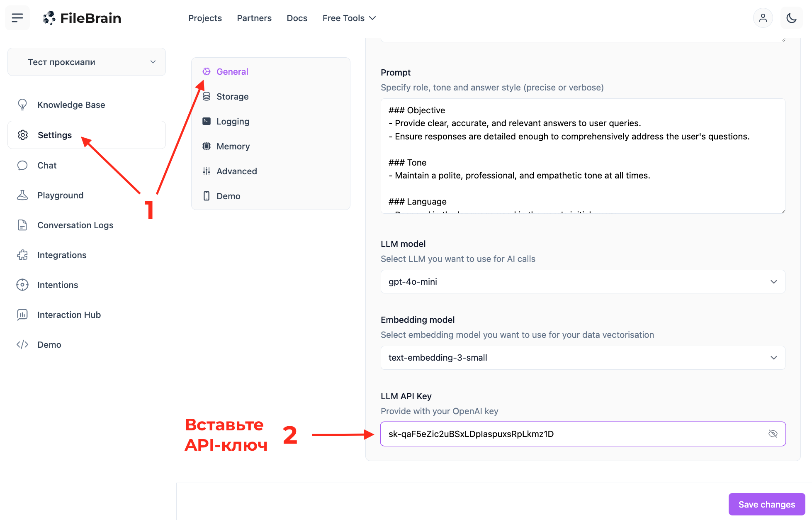Open the Docs link
The width and height of the screenshot is (812, 520).
(297, 18)
